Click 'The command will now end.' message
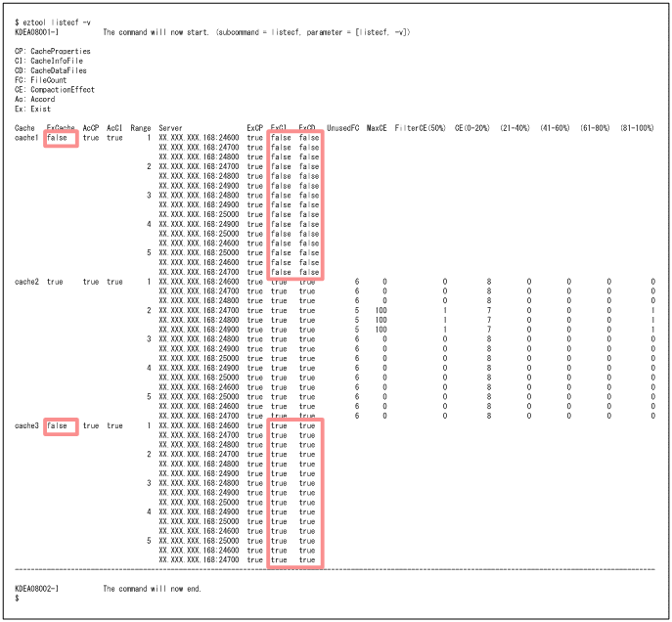 [x=152, y=588]
